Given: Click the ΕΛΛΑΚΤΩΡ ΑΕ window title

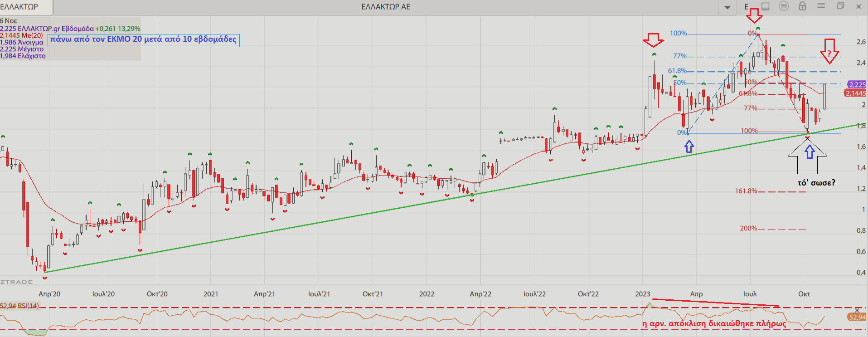Looking at the screenshot, I should (x=386, y=7).
